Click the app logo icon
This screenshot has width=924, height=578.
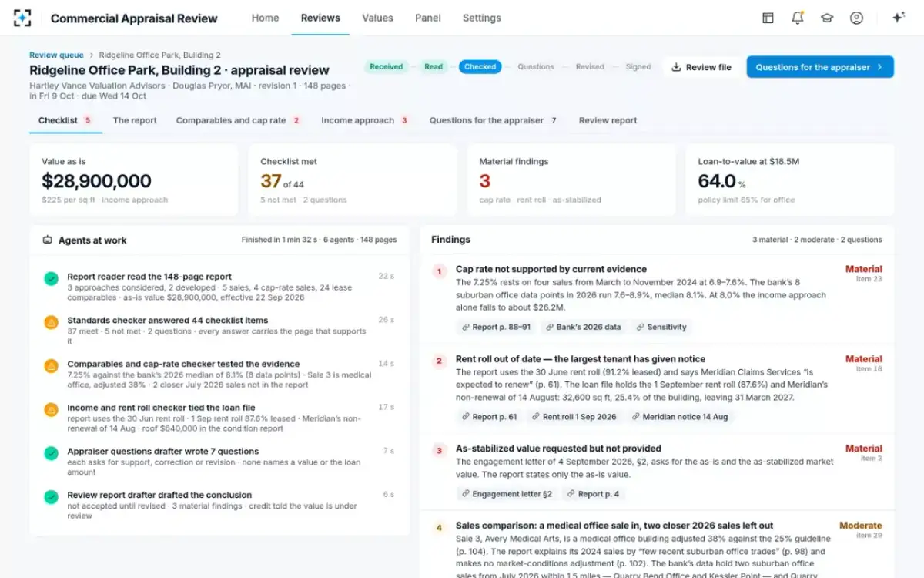click(22, 18)
